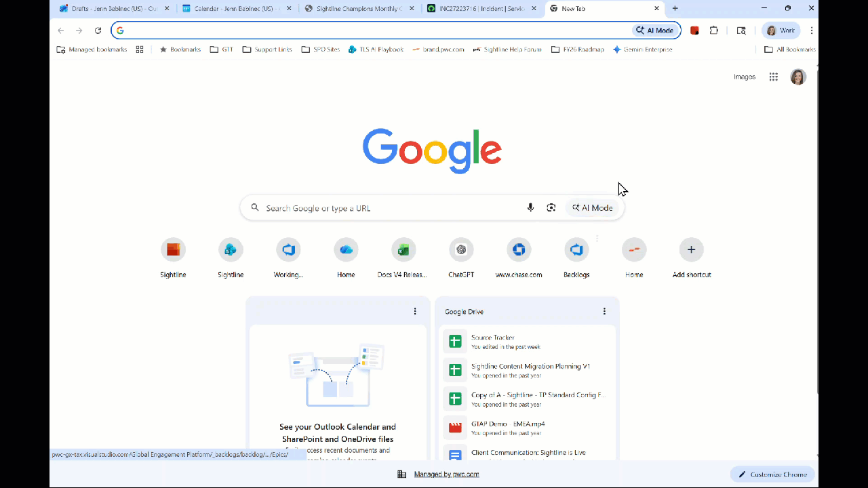868x488 pixels.
Task: Click AI Mode in the Google search box
Action: 593,208
